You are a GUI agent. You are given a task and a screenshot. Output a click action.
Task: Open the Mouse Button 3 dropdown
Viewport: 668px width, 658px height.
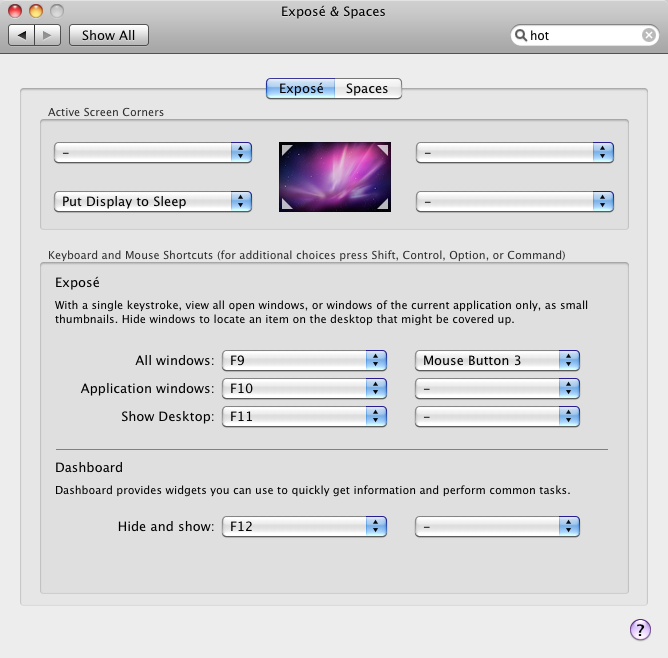497,360
